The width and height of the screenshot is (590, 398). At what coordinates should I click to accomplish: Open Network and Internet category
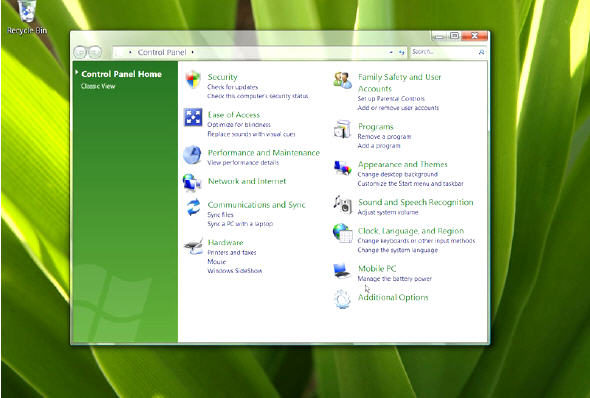[247, 181]
